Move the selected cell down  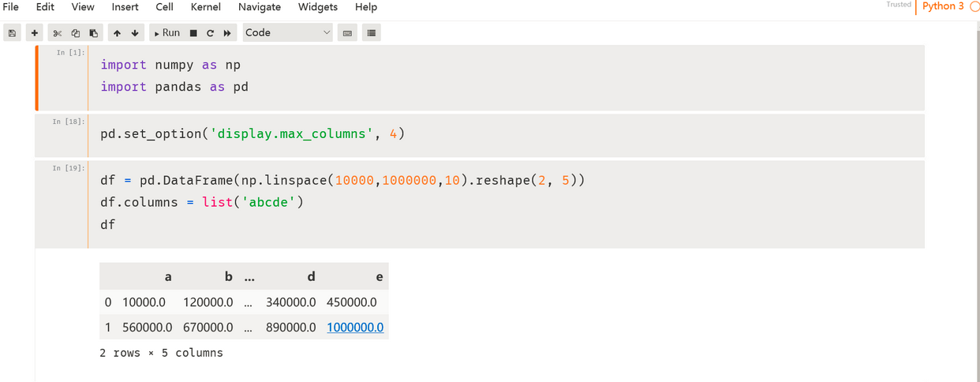pyautogui.click(x=135, y=33)
